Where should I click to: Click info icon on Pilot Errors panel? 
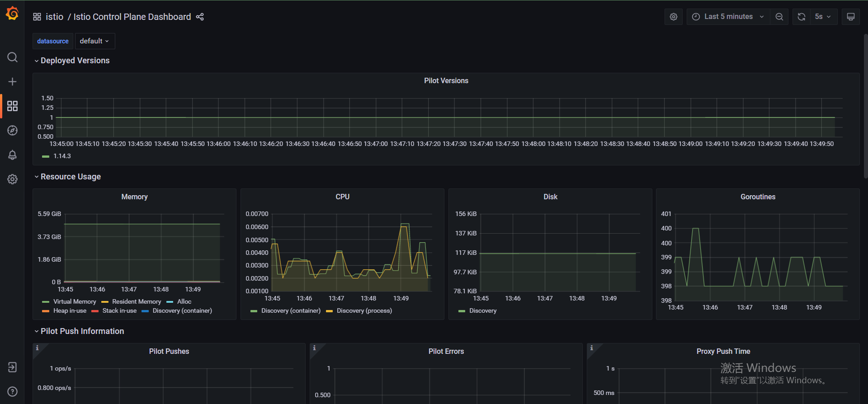pyautogui.click(x=314, y=348)
